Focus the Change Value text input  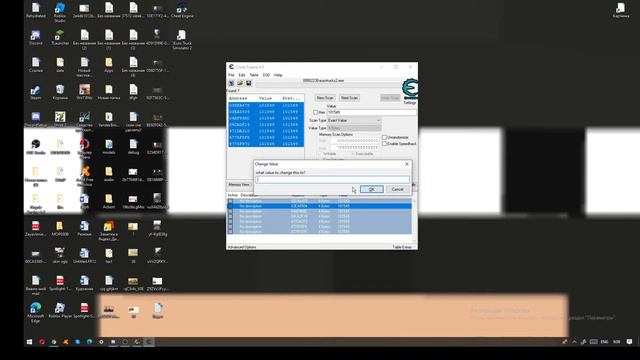click(332, 180)
